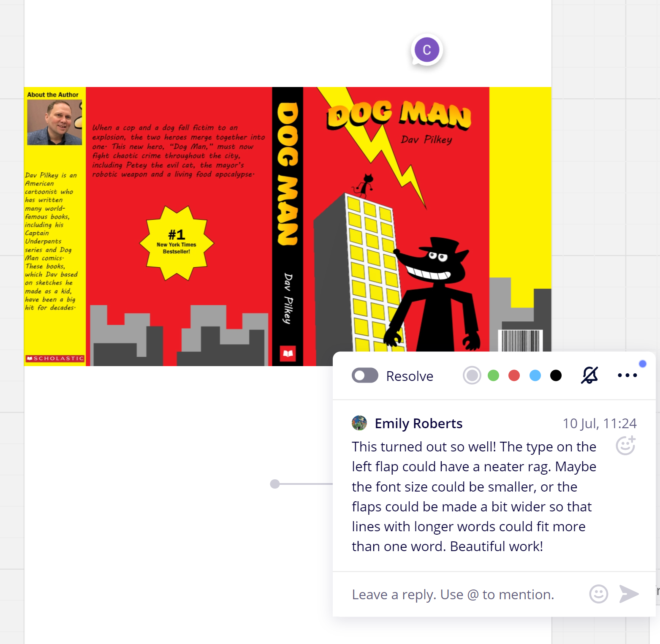The image size is (660, 644).
Task: Click Emily Roberts' avatar picture
Action: click(359, 423)
